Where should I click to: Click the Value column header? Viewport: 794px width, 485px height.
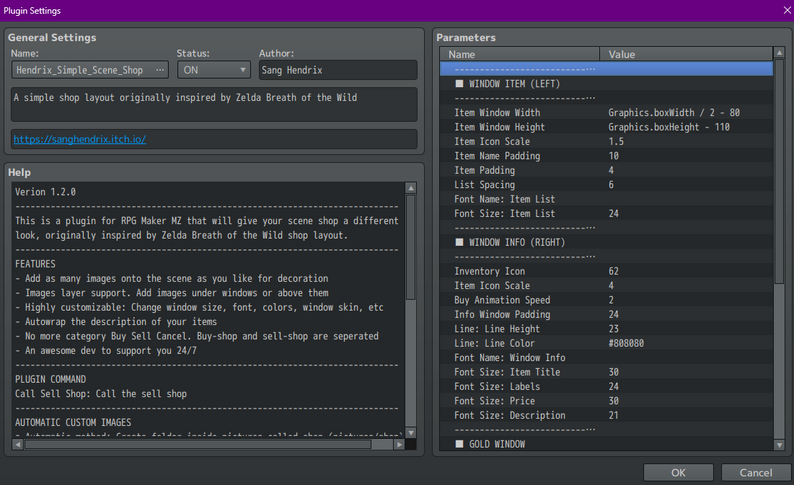point(686,54)
